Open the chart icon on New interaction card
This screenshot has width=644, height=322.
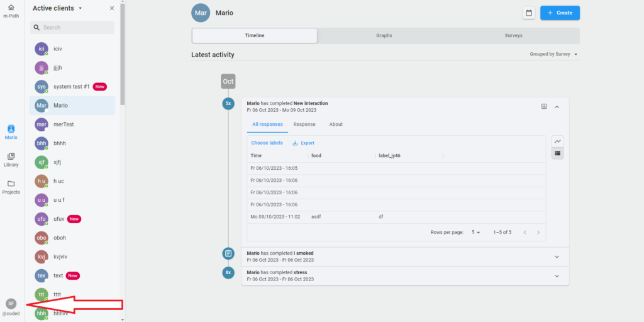[544, 106]
